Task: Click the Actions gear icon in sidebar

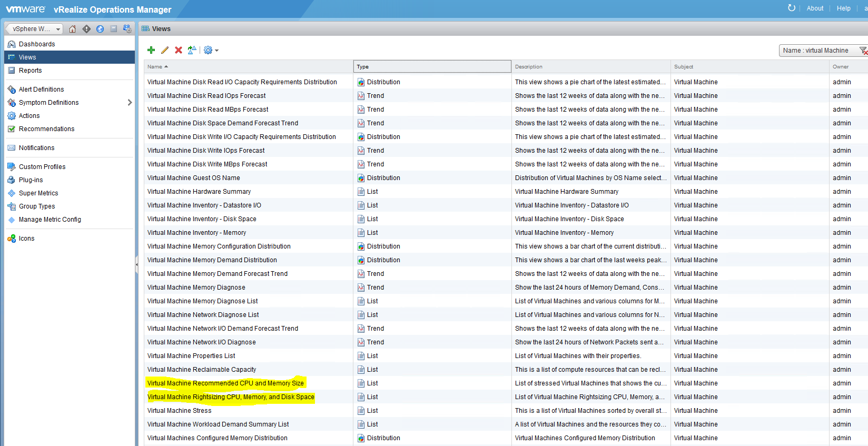Action: [x=12, y=116]
